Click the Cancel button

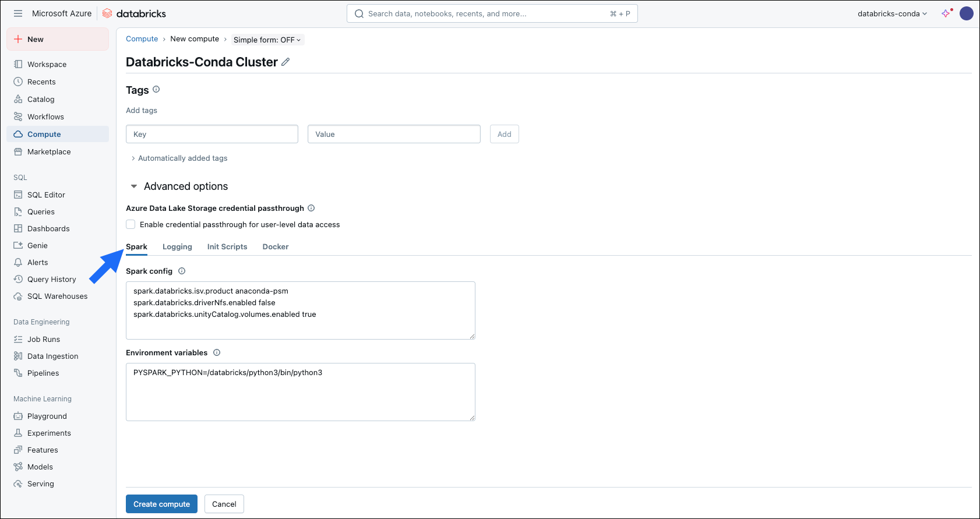224,504
